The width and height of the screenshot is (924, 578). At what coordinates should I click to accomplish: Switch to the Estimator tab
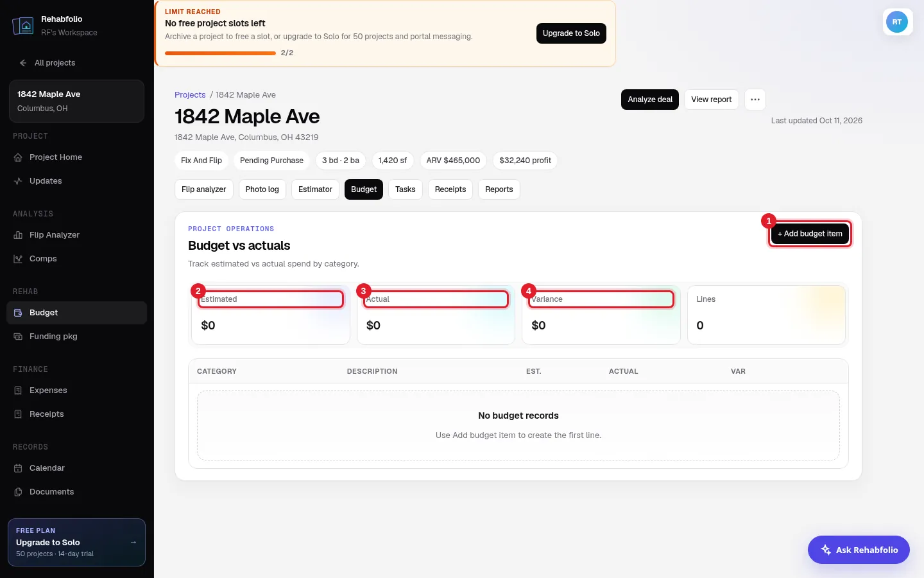pos(315,189)
